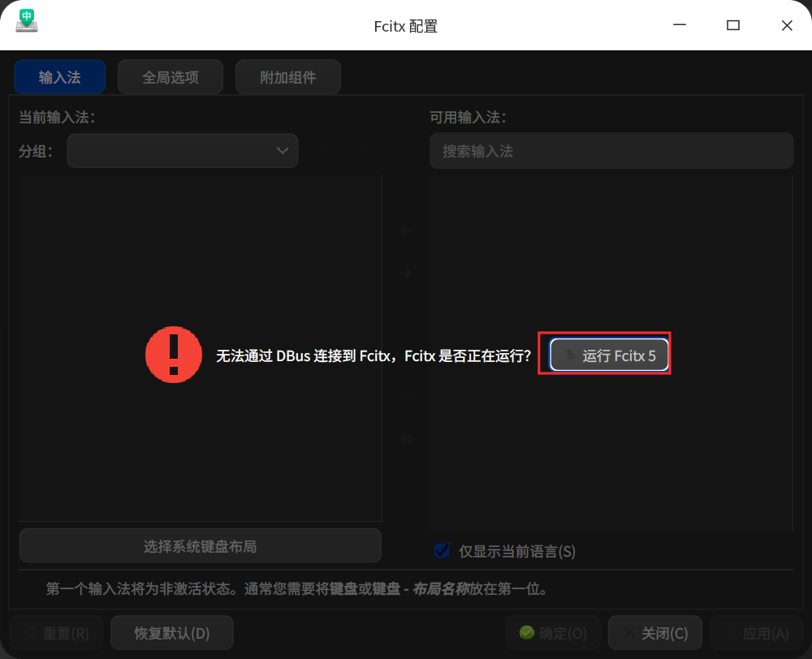Click the left arrow to add input method
Screen dimensions: 812x659
pyautogui.click(x=405, y=230)
